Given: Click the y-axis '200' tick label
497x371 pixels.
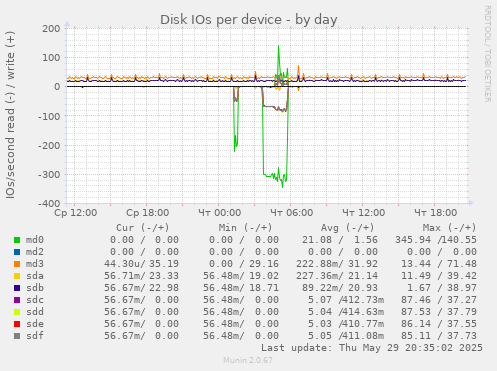Looking at the screenshot, I should pos(51,29).
